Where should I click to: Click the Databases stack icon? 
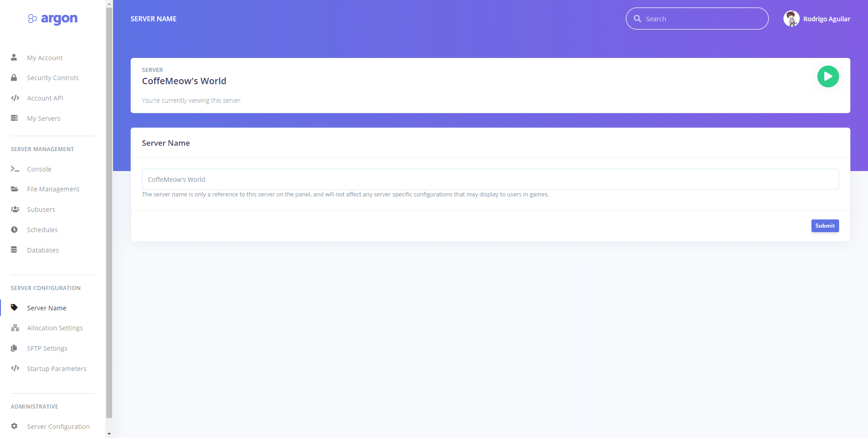14,250
